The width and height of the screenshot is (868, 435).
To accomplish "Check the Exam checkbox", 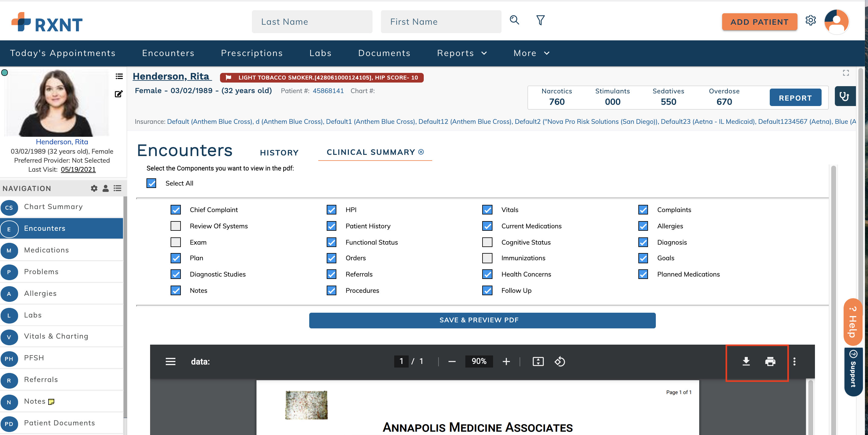I will tap(175, 242).
